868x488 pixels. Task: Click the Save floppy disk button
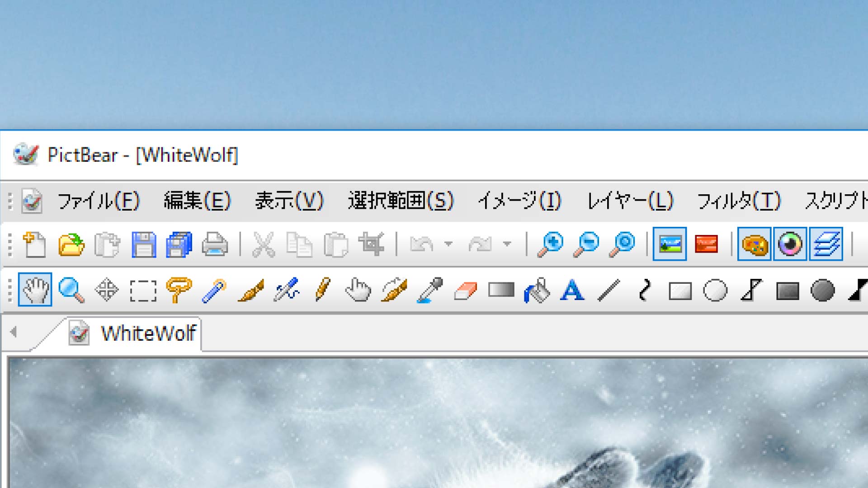[x=143, y=244]
